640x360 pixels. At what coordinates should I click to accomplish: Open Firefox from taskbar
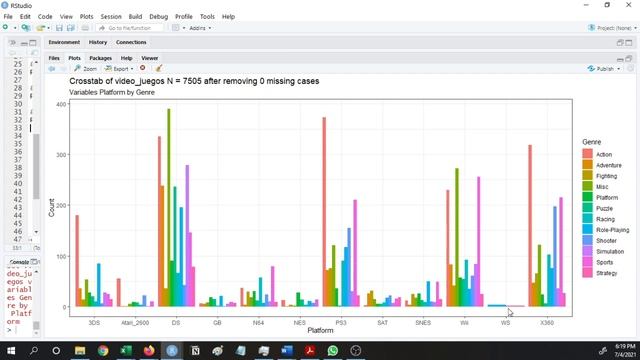point(149,351)
